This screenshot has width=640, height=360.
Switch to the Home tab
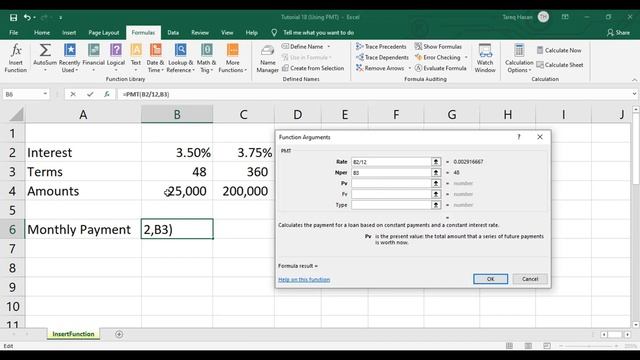coord(42,33)
